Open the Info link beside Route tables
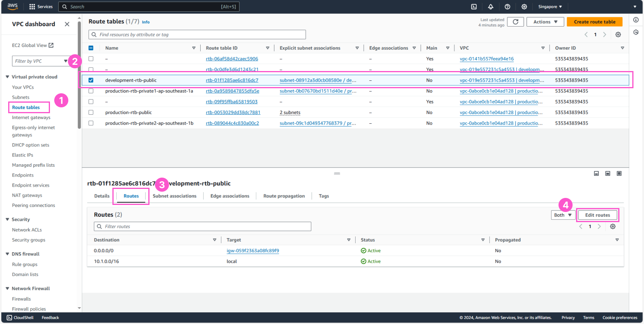 coord(146,22)
